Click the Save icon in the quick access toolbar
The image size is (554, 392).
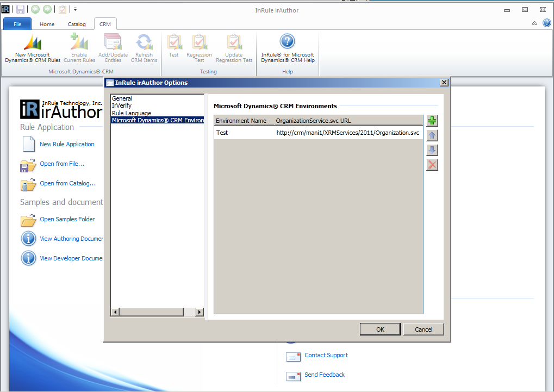coord(19,9)
